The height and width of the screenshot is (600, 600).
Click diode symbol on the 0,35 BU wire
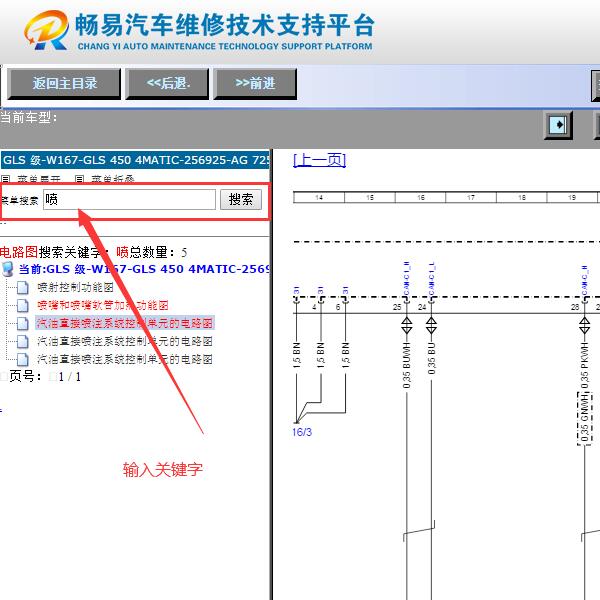pos(431,325)
